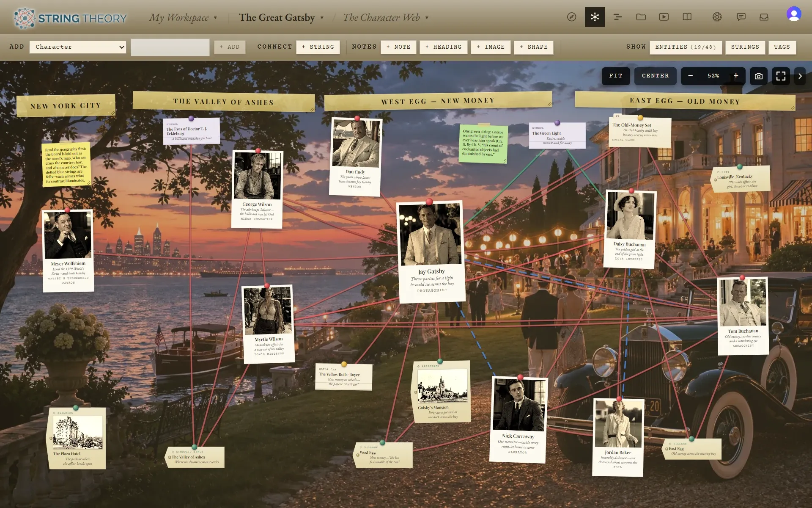Open the folder icon in header
Viewport: 812px width, 508px height.
point(641,17)
